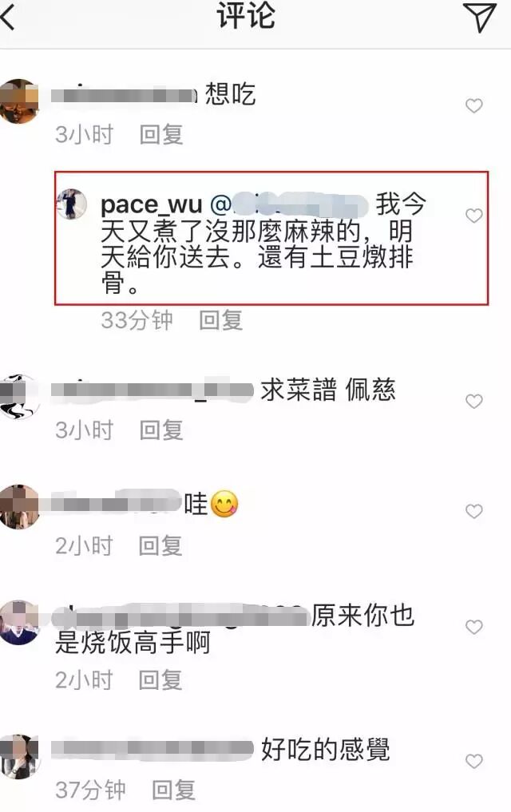Like pace_wu's reply comment
The width and height of the screenshot is (511, 812).
pos(473,216)
